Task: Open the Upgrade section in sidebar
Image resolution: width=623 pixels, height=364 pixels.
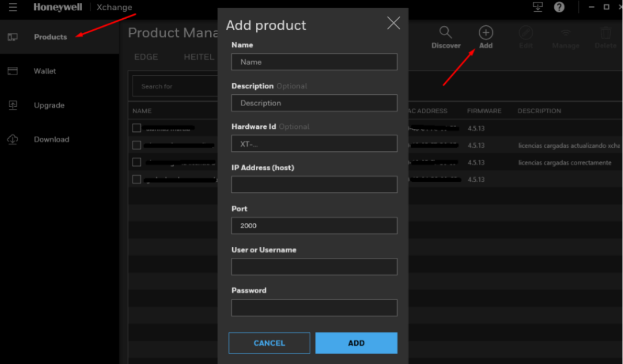Action: coord(60,105)
